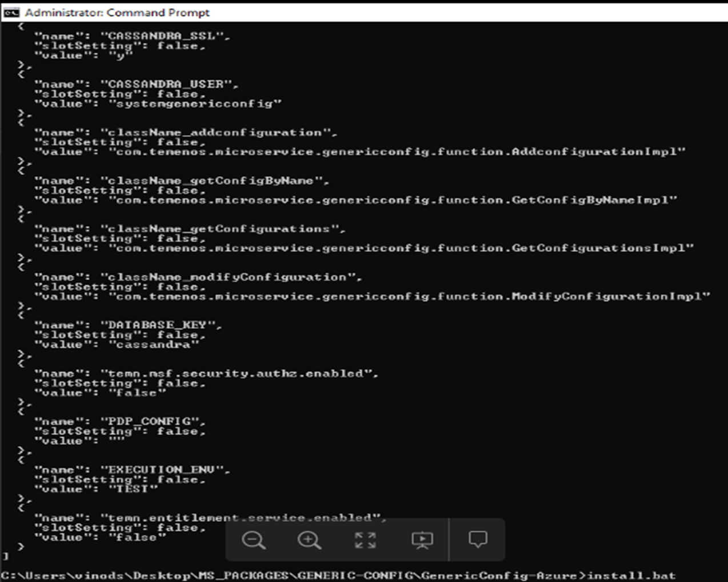
Task: Click the zoom out magnifier icon
Action: [x=254, y=540]
